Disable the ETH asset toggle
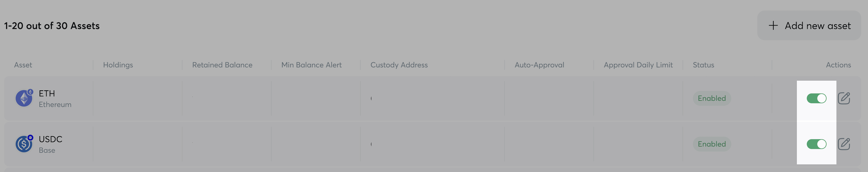Viewport: 868px width, 172px height. point(816,98)
